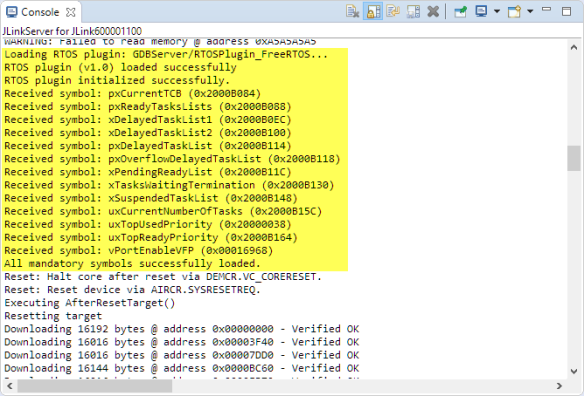The width and height of the screenshot is (584, 396).
Task: Minimize the Console view
Action: point(546,10)
